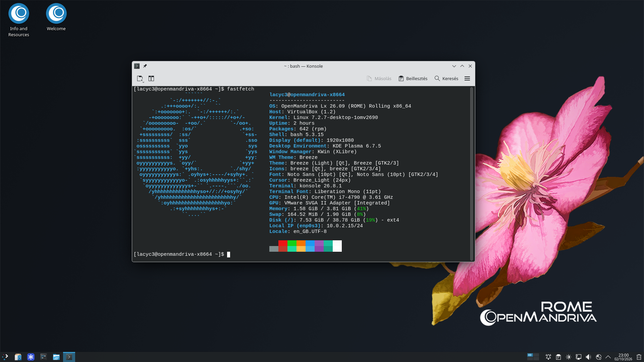Click the Konsole vertical scrollbar
Image resolution: width=644 pixels, height=362 pixels.
coord(472,174)
